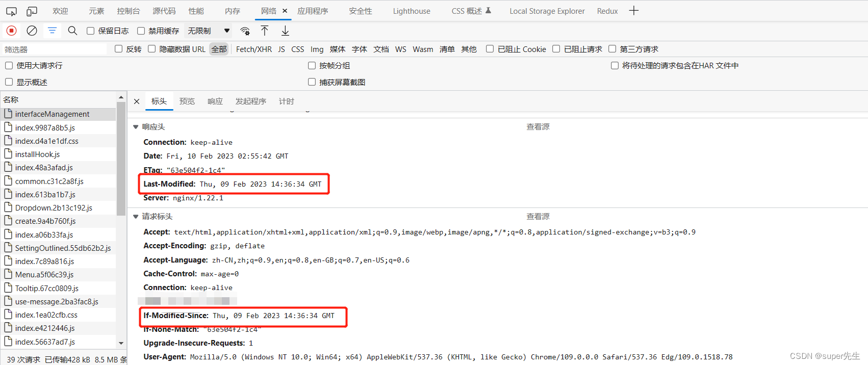
Task: Click request list scroll down arrow
Action: (x=121, y=343)
